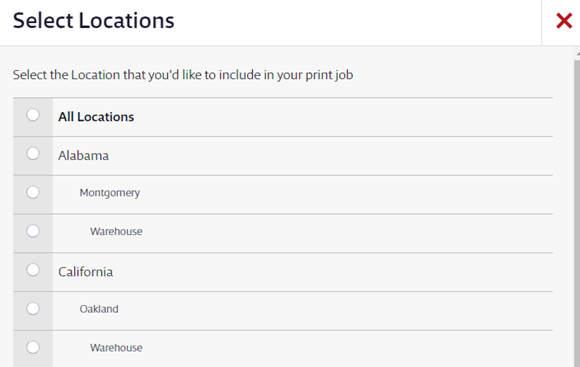Image resolution: width=580 pixels, height=367 pixels.
Task: Click the Oakland location label
Action: tap(99, 309)
